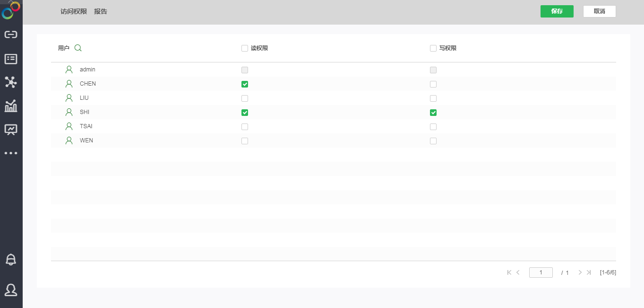
Task: Enable write permission for LIU
Action: [x=433, y=98]
